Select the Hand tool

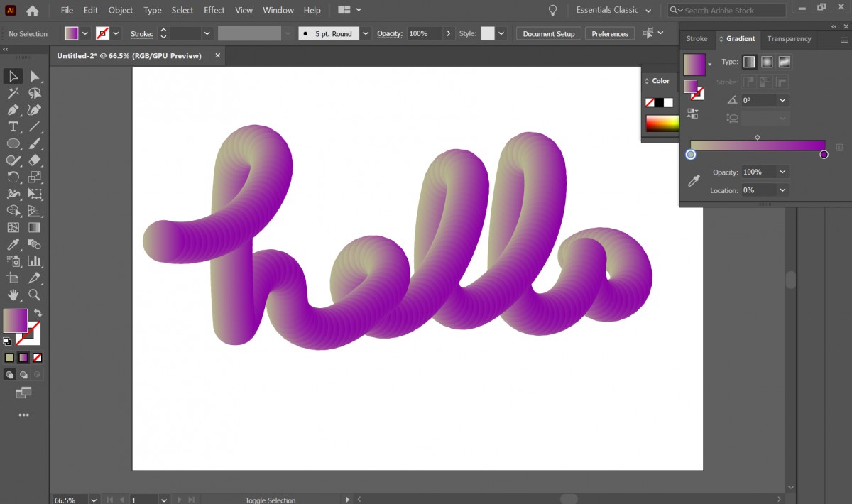pos(11,295)
